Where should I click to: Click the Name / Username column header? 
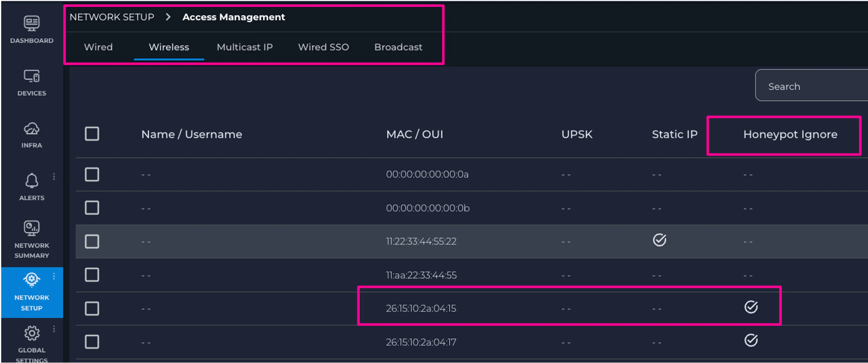[192, 135]
